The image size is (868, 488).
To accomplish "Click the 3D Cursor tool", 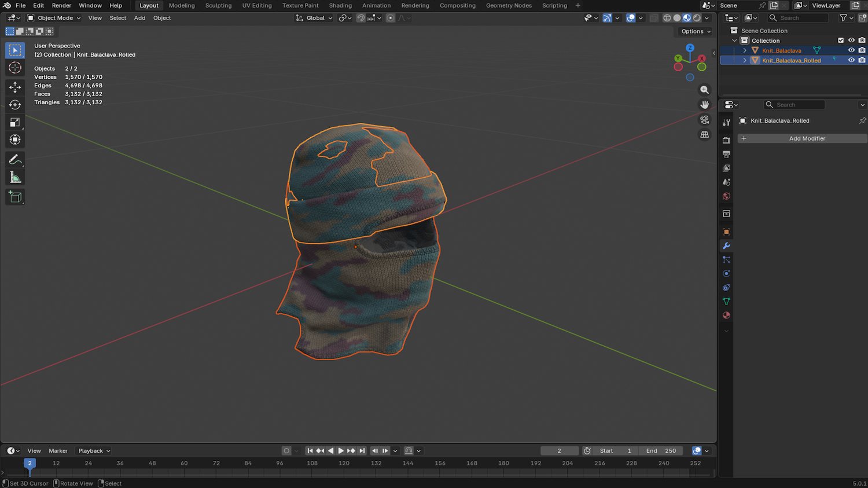I will coord(15,68).
